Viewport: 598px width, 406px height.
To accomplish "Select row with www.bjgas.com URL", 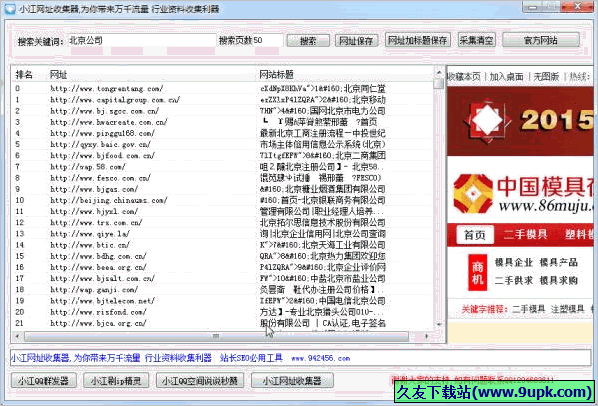I will (223, 189).
